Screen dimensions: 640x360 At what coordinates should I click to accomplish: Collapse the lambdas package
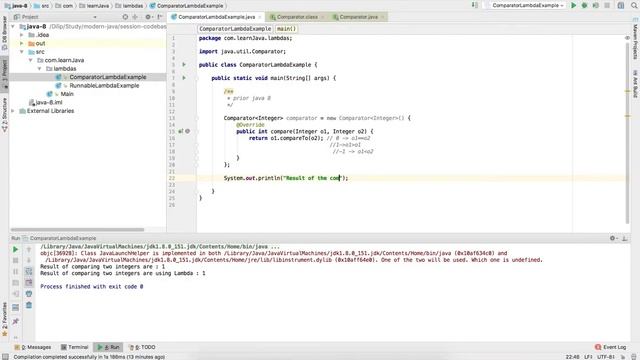click(x=40, y=69)
